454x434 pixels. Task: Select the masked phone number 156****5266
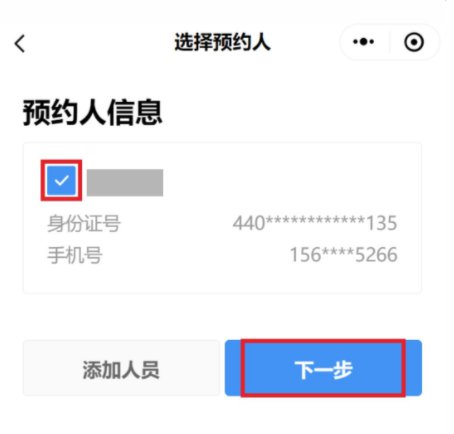344,255
